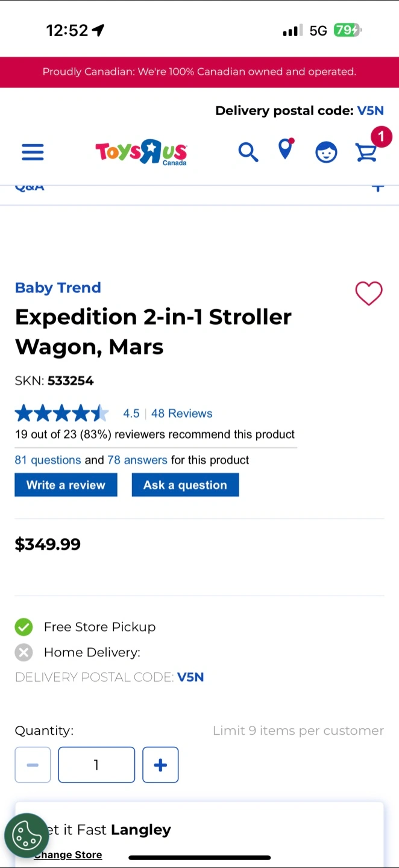Tap the Baby Trend brand link
The image size is (399, 868).
click(x=58, y=288)
